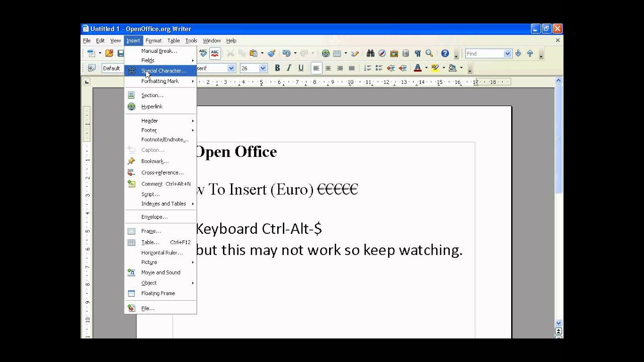The image size is (644, 362).
Task: Choose Floating Frame menu entry
Action: click(160, 293)
